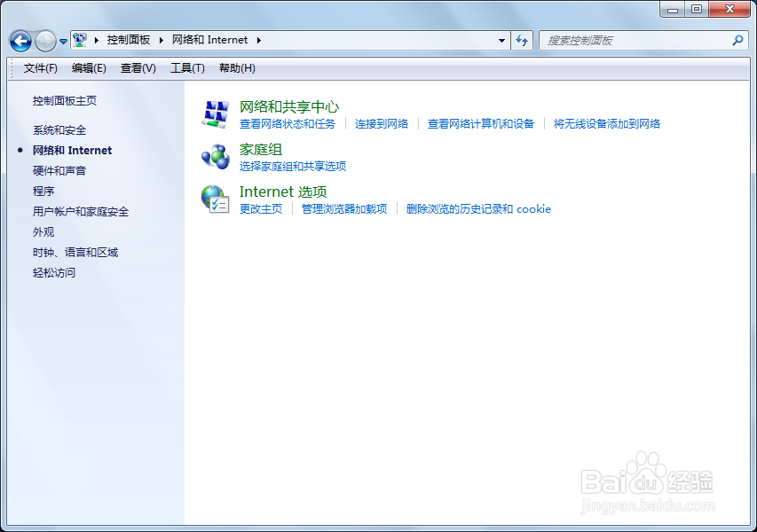The width and height of the screenshot is (757, 532).
Task: Click 选择家庭组和共享选项 link
Action: [293, 167]
